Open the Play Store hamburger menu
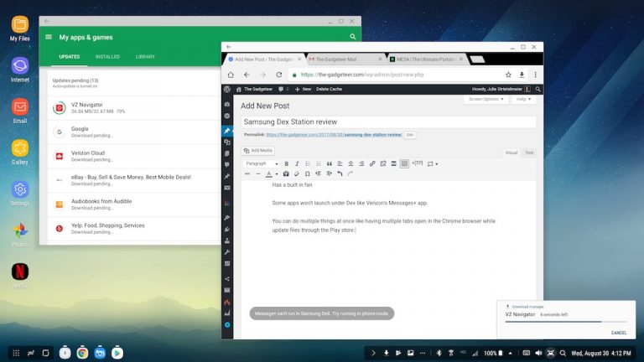644x362 pixels. point(49,37)
